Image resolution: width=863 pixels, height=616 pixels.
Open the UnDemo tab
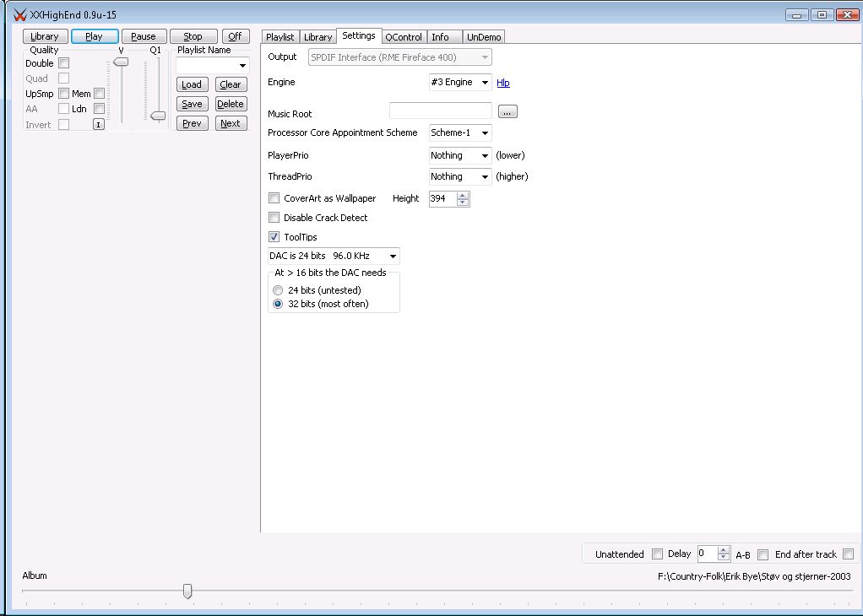point(484,37)
